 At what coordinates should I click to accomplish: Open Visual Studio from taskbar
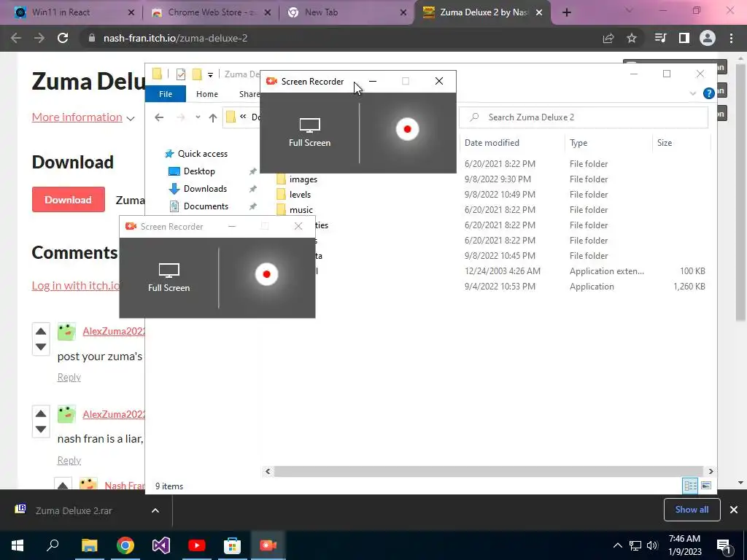pyautogui.click(x=161, y=545)
